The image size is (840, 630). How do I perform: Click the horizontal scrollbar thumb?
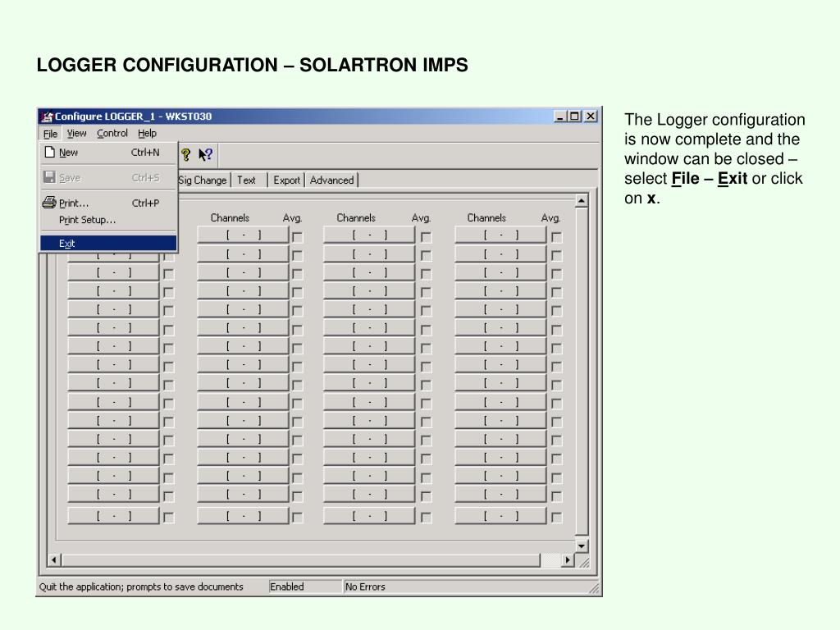(301, 560)
